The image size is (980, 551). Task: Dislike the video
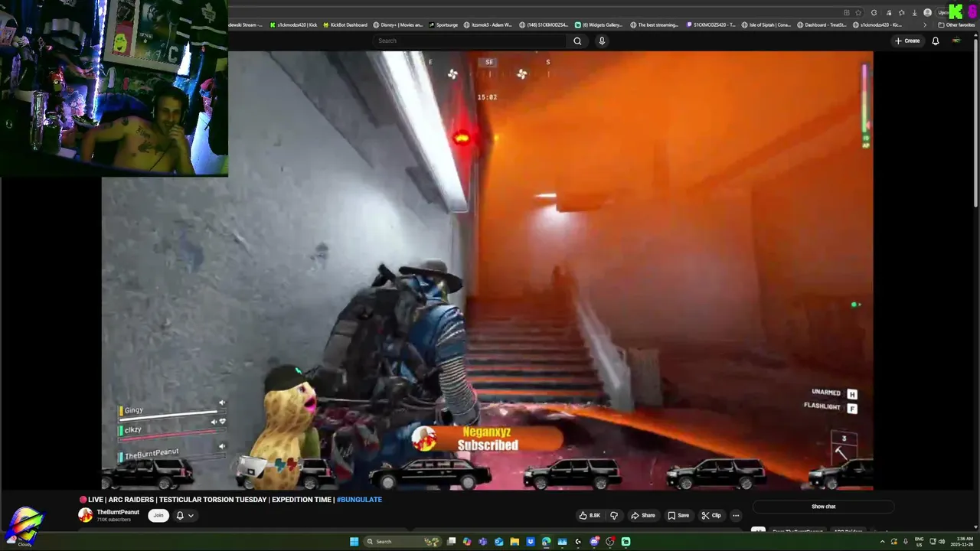613,515
